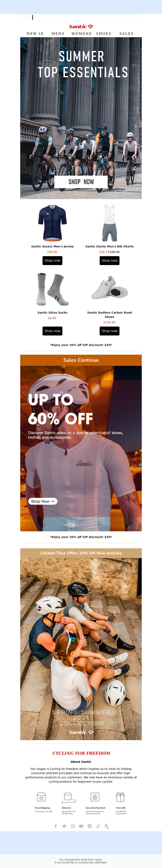This screenshot has width=162, height=868.
Task: Open the SALES menu item
Action: pos(127,34)
